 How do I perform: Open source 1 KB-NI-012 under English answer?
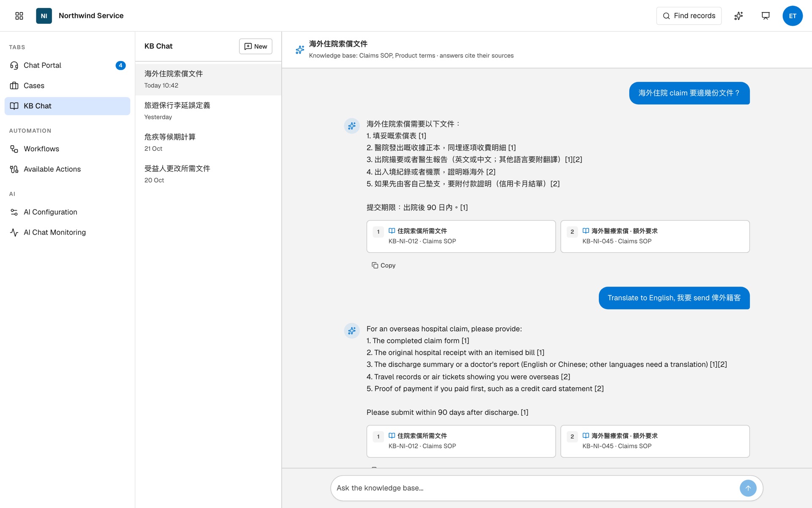click(461, 441)
